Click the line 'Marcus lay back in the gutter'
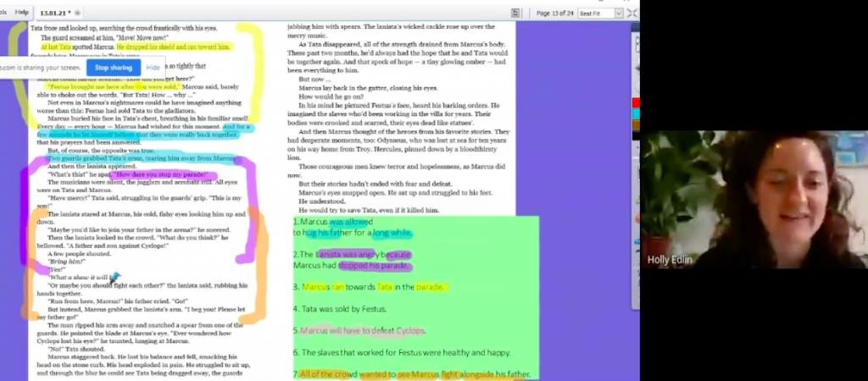 pos(368,88)
